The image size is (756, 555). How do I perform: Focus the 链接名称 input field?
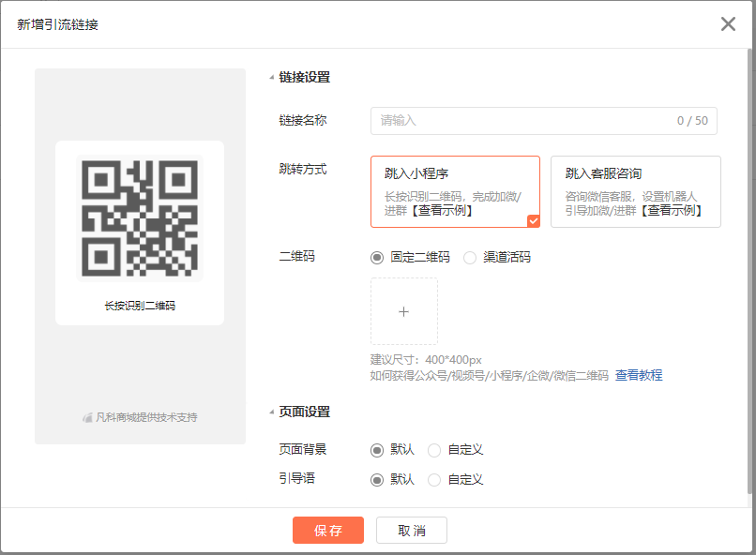click(543, 120)
